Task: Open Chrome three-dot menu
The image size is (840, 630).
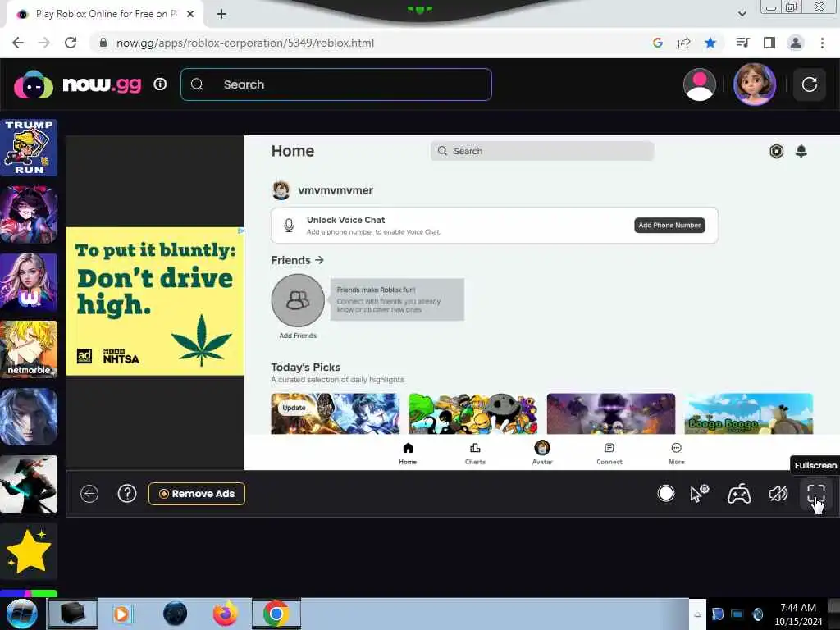Action: (x=822, y=43)
